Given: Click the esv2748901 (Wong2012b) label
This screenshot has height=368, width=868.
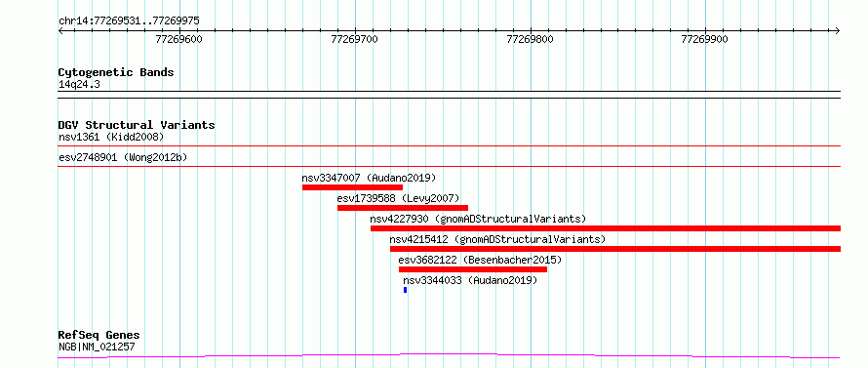Looking at the screenshot, I should coord(123,157).
